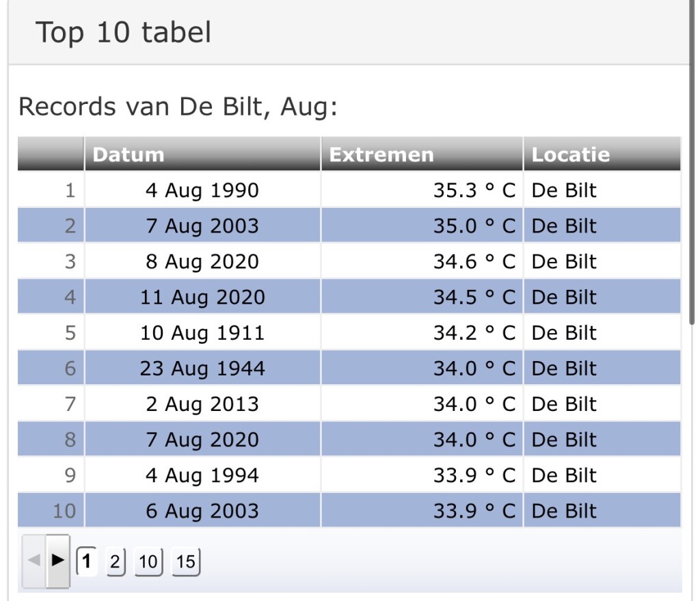
Task: Select page 1 in pagination
Action: point(87,561)
